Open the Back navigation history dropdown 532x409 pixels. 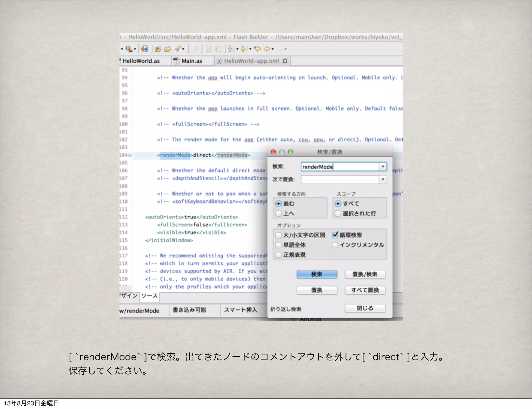pos(272,49)
